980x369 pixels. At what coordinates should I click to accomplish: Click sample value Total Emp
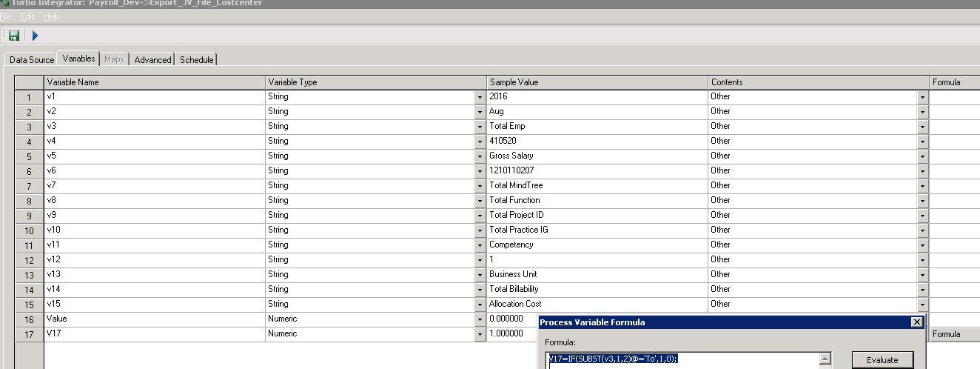pyautogui.click(x=597, y=127)
